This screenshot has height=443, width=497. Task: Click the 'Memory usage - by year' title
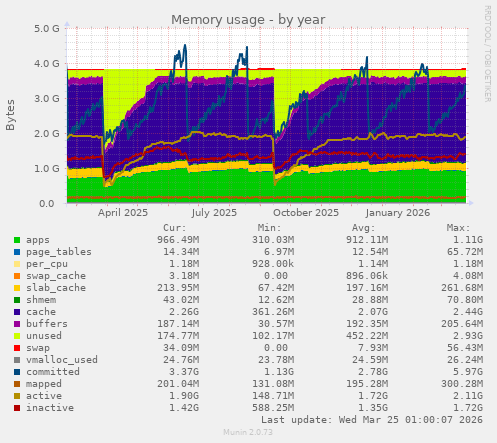[x=248, y=20]
